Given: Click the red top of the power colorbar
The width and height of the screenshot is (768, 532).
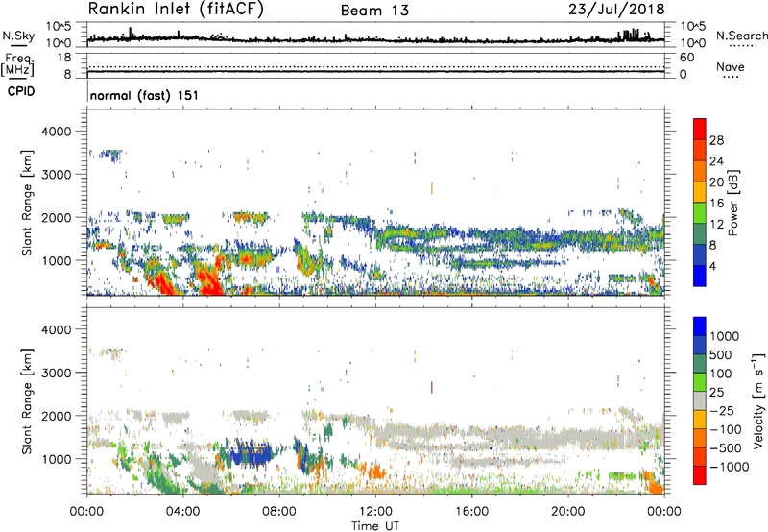Looking at the screenshot, I should click(700, 129).
